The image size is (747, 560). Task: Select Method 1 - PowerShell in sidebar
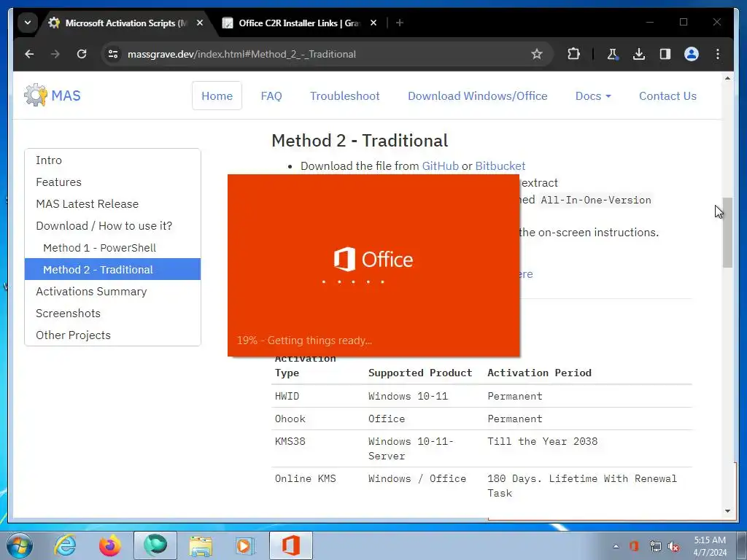(112, 248)
